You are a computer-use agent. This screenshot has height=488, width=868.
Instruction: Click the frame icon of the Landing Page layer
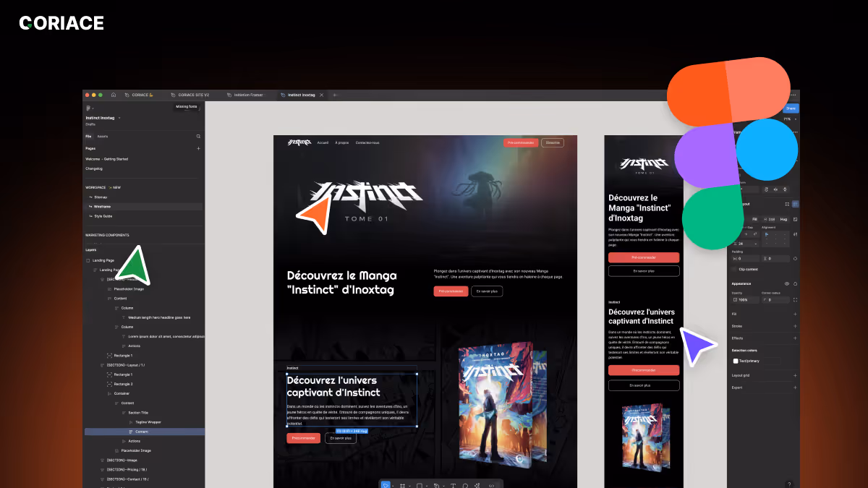[88, 260]
